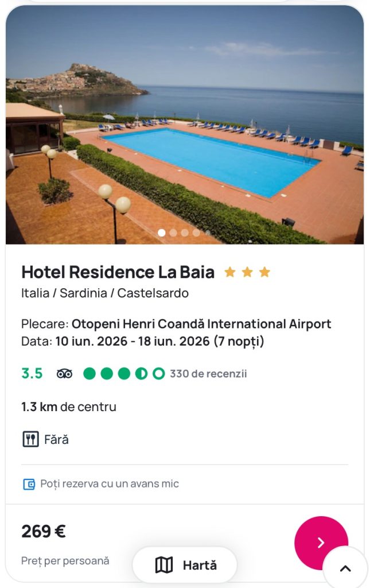Click the first gold star of hotel rating

tap(230, 272)
